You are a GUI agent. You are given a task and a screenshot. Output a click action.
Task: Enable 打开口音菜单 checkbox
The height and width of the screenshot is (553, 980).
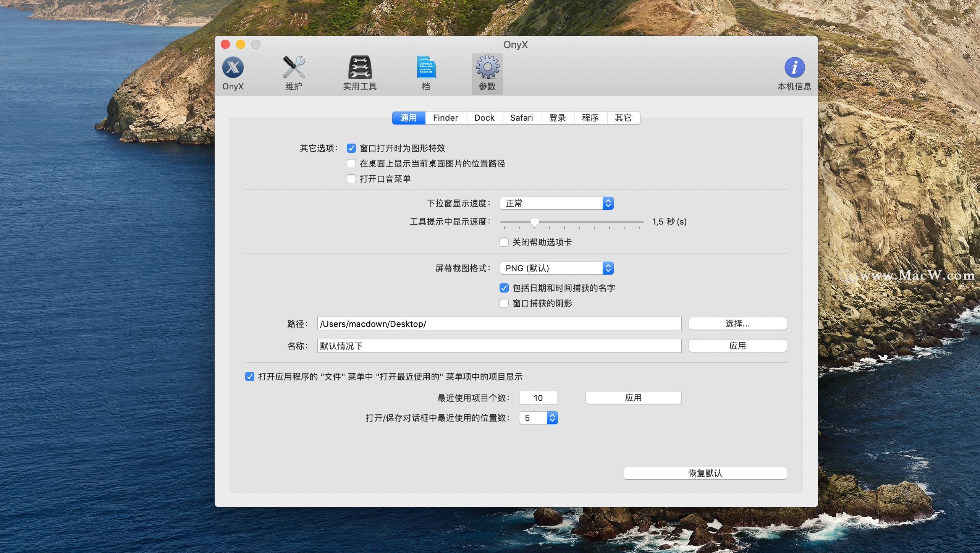pyautogui.click(x=351, y=179)
